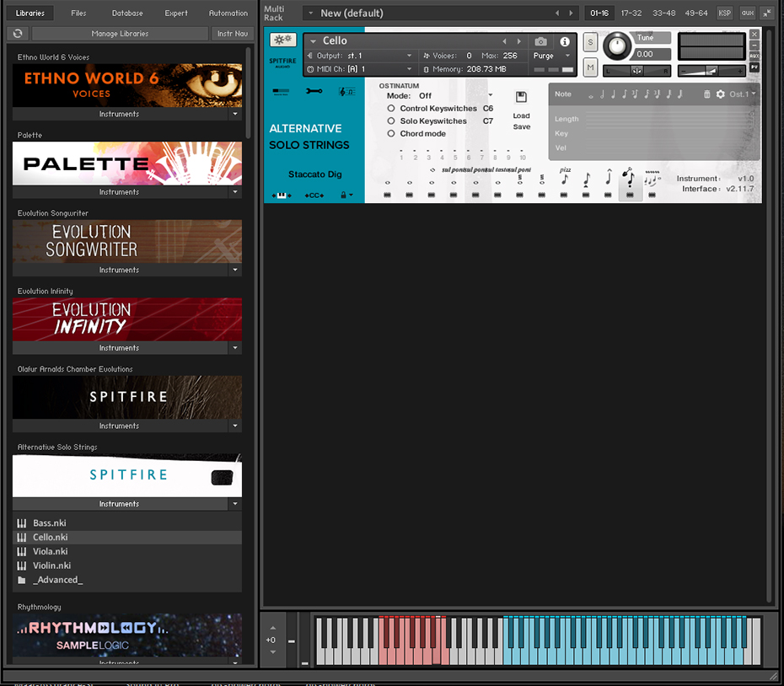Click the Rhythmology library banner
This screenshot has width=784, height=686.
(x=127, y=635)
